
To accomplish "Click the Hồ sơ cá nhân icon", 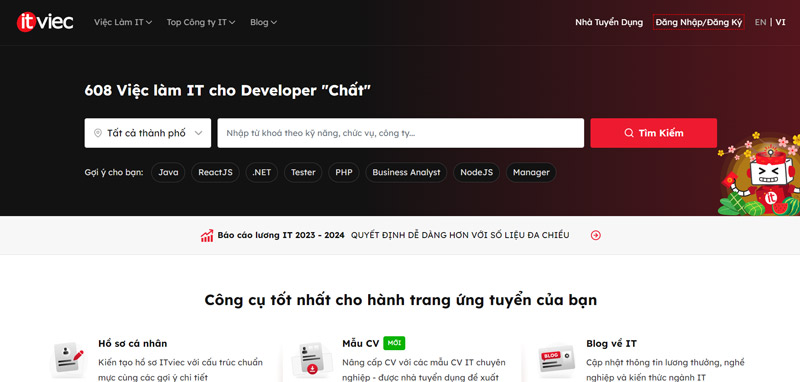I will [67, 359].
